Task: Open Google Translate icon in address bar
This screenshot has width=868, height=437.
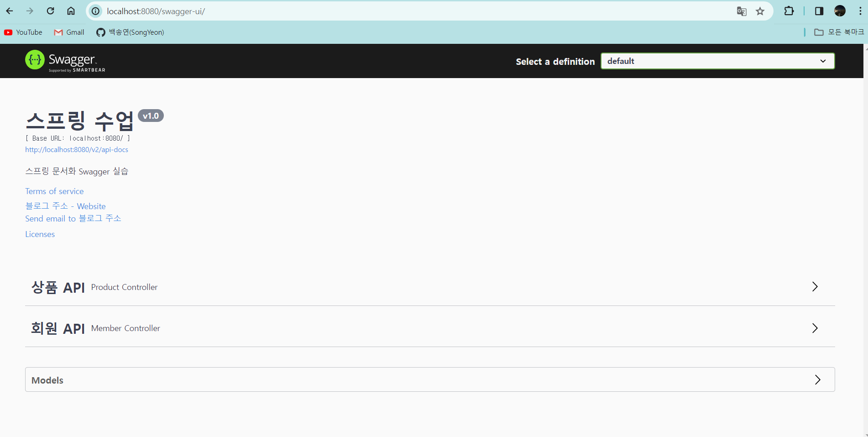Action: tap(742, 11)
